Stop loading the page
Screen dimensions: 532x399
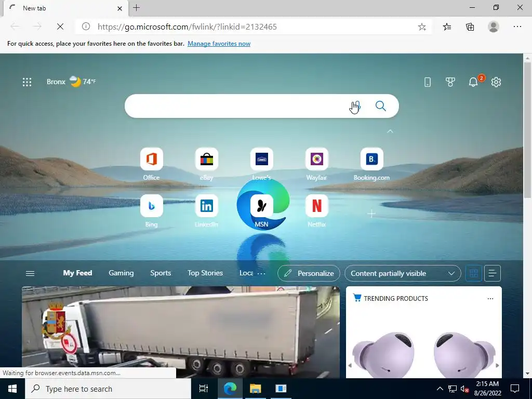point(60,26)
